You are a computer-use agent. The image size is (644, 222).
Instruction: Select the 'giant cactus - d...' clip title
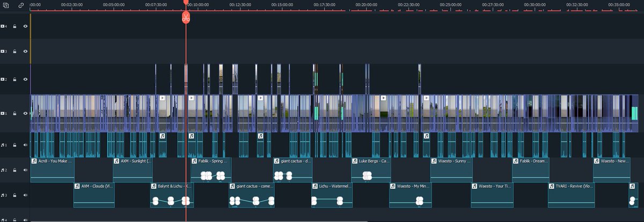296,161
